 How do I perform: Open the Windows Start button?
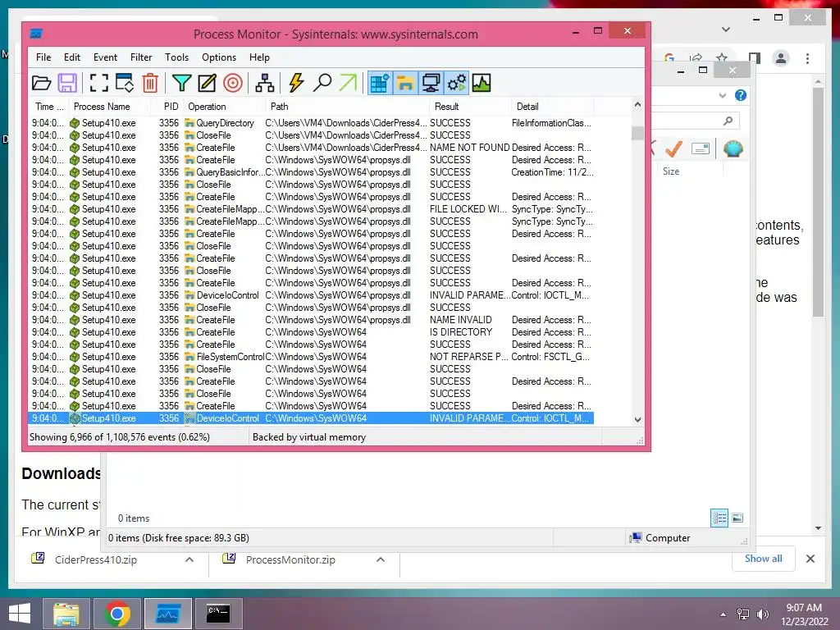click(x=20, y=614)
